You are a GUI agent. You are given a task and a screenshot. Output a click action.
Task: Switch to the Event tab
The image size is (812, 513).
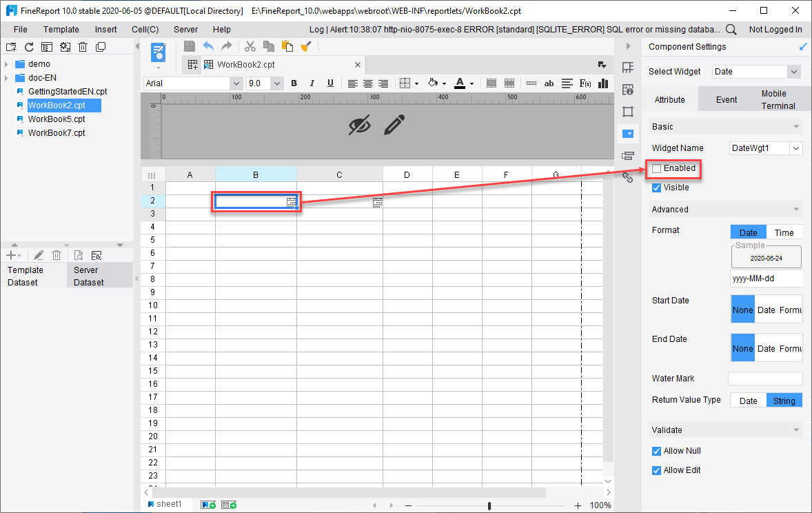click(x=727, y=99)
